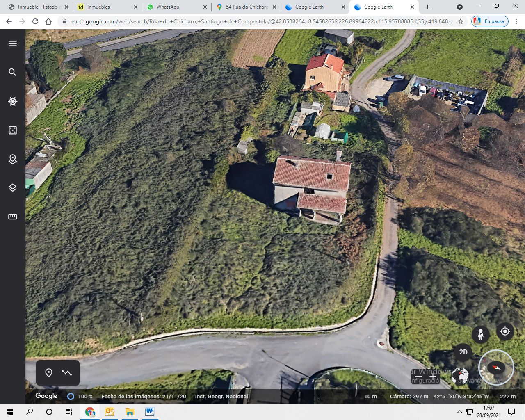The image size is (525, 420).
Task: Open the Map Style layers panel
Action: 12,187
